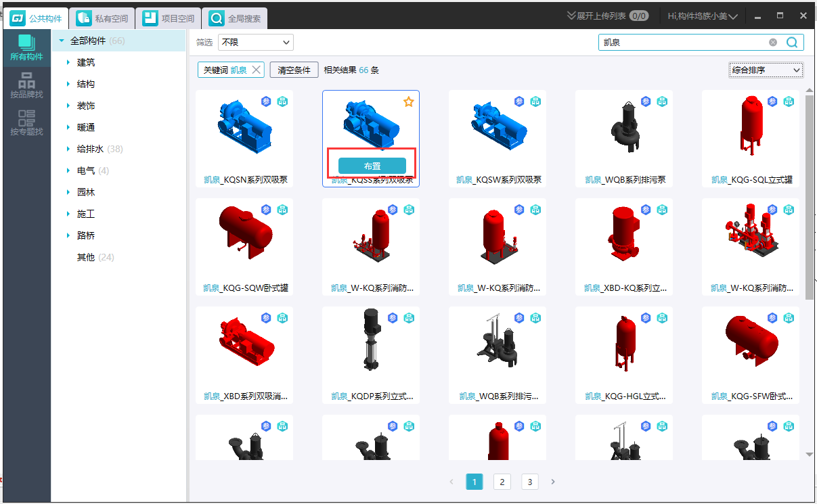Go to previous results page arrow
Screen dimensions: 817x504
(451, 482)
